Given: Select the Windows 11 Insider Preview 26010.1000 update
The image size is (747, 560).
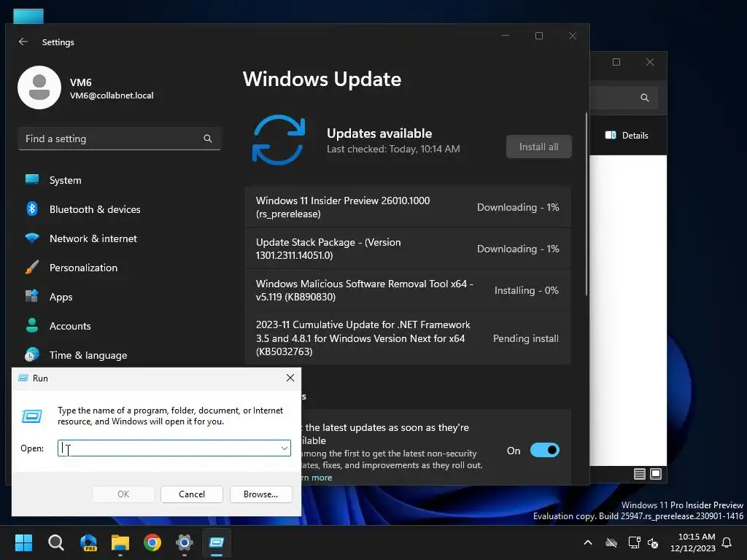Looking at the screenshot, I should coord(407,207).
